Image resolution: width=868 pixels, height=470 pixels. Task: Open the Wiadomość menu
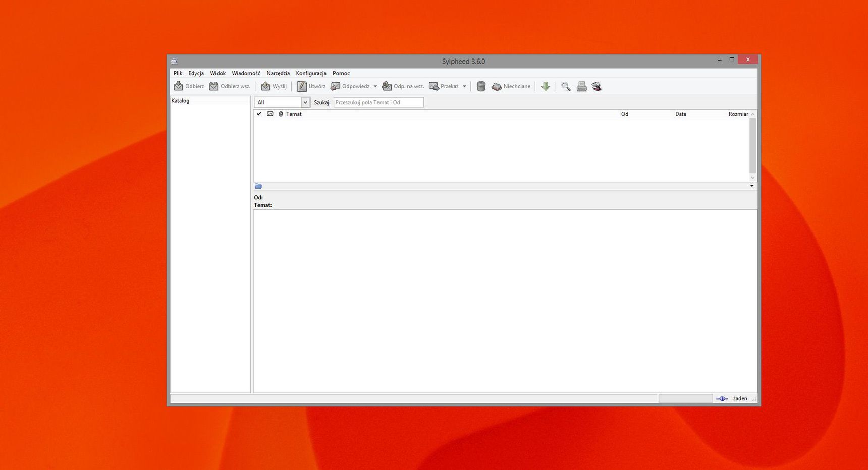click(246, 73)
